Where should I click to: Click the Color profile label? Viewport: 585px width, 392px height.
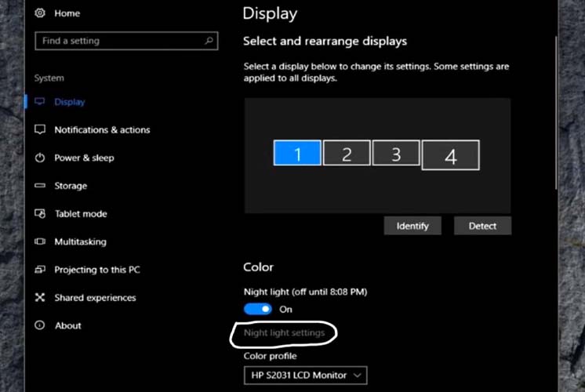[x=270, y=356]
